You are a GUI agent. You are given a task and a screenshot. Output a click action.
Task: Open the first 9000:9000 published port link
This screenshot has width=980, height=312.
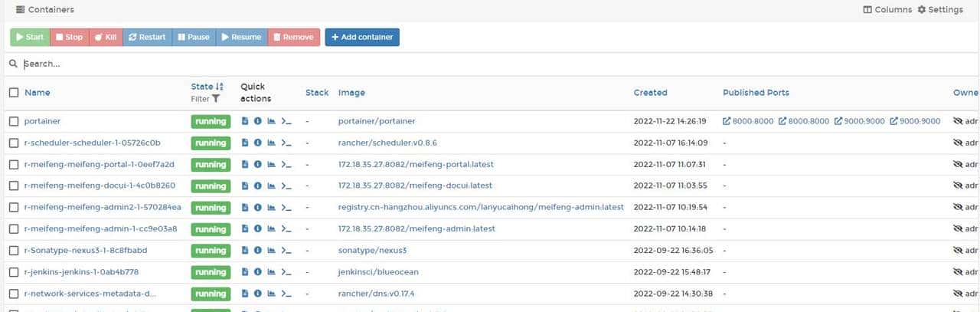pyautogui.click(x=860, y=121)
